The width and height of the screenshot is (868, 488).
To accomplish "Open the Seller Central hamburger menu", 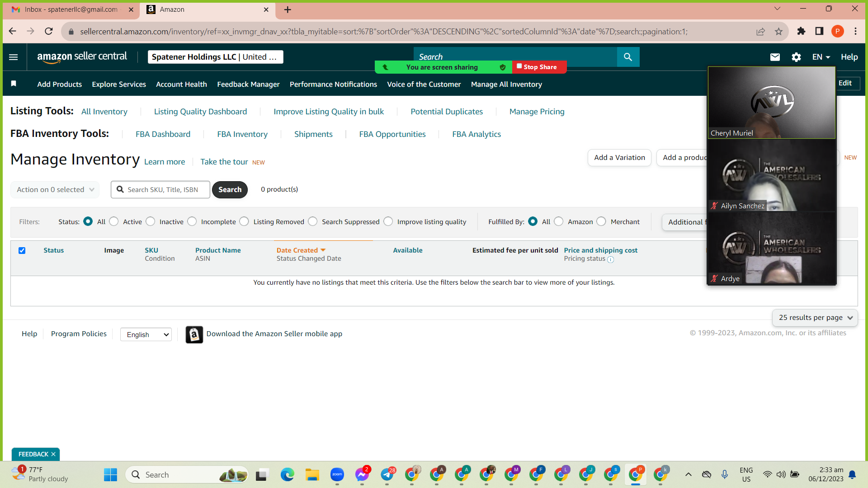I will point(14,57).
